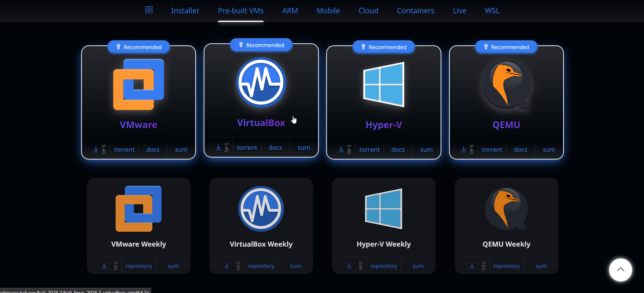Open the QEMU Weekly repository link
The height and width of the screenshot is (293, 644).
(x=506, y=266)
